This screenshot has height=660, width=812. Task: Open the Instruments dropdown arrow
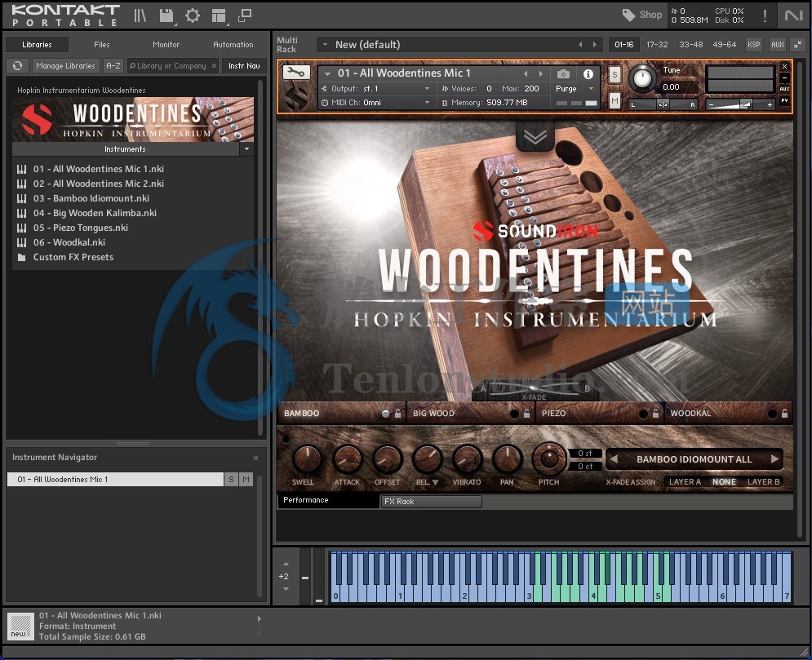point(246,149)
